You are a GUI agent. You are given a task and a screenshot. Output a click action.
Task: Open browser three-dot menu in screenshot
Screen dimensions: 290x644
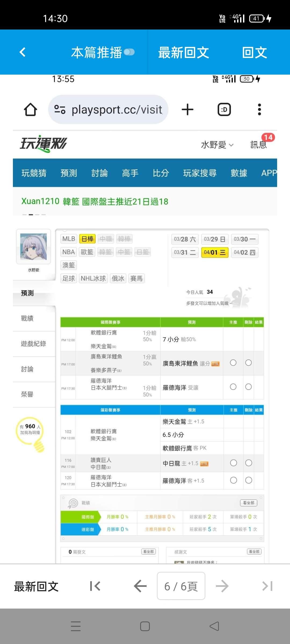(x=259, y=109)
